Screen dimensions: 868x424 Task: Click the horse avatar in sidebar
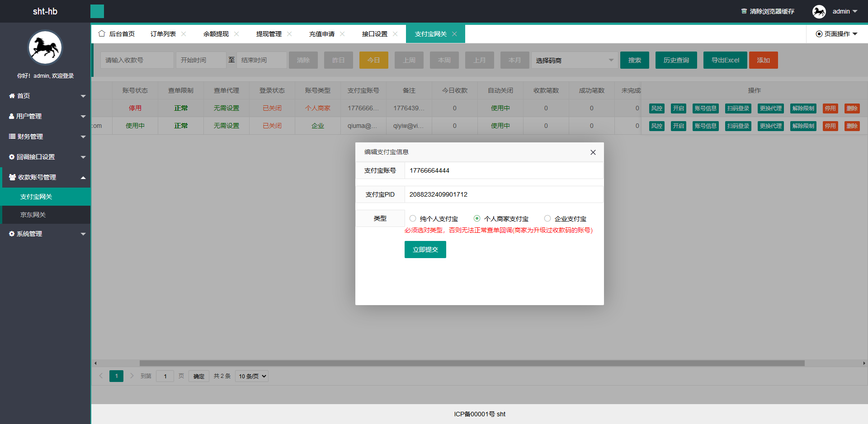[x=45, y=48]
